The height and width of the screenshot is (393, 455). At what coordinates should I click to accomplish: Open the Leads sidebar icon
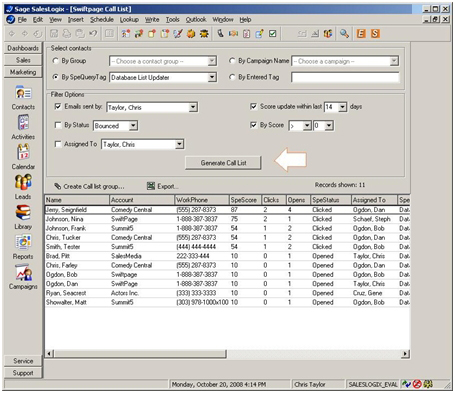coord(23,182)
